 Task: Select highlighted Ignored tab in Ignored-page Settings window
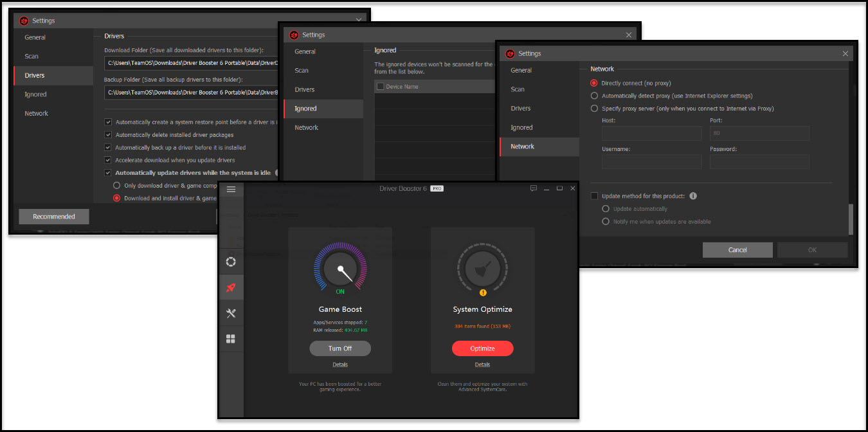(x=323, y=109)
